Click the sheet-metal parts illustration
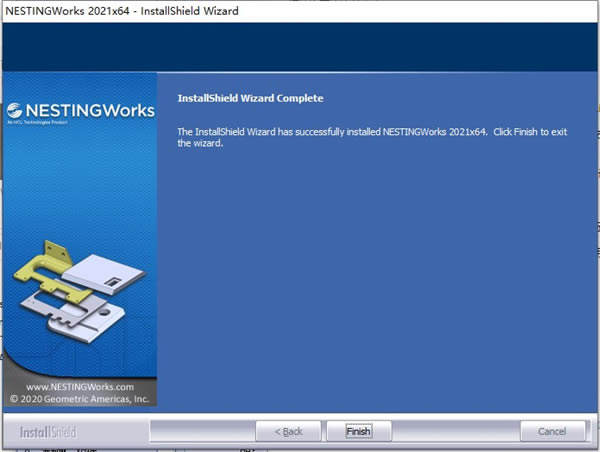 point(79,292)
